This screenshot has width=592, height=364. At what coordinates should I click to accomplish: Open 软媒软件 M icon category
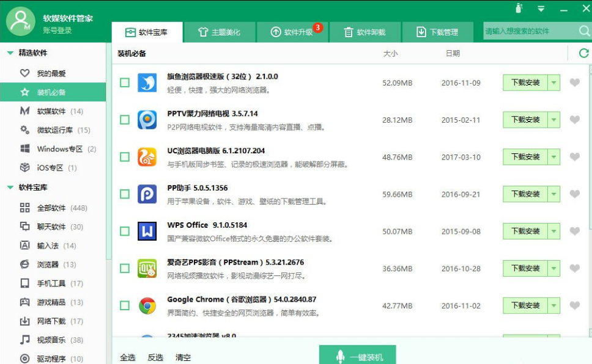coord(25,111)
